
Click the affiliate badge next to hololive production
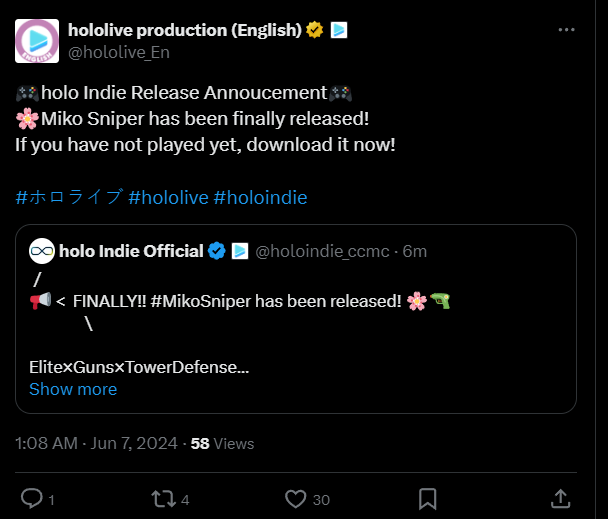click(338, 30)
